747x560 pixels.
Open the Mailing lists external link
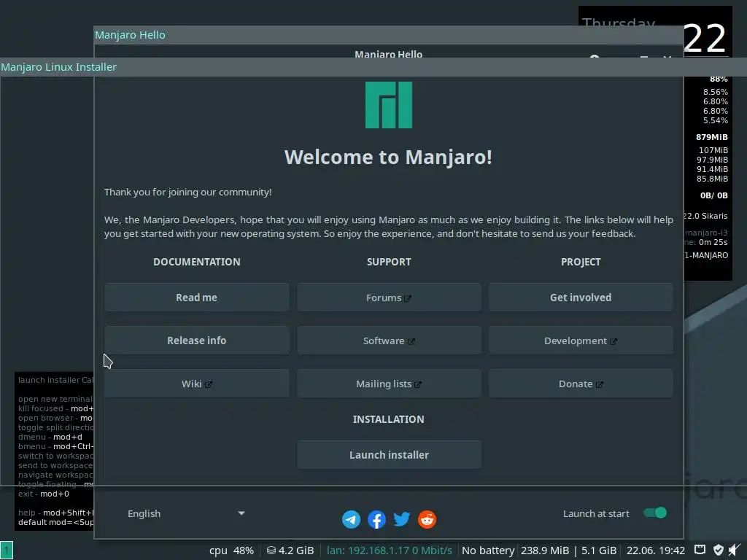389,384
